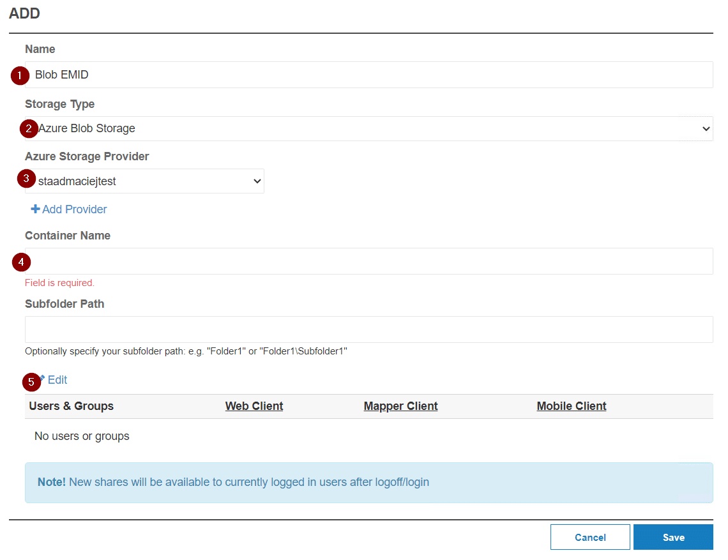This screenshot has height=560, width=728.
Task: Click the red numbered marker 1
Action: [20, 75]
